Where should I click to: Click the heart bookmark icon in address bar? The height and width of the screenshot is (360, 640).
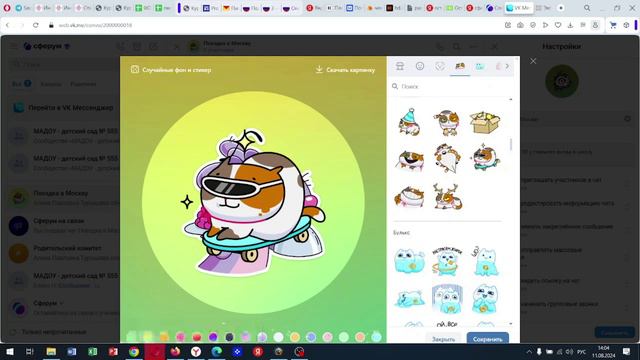(x=558, y=25)
